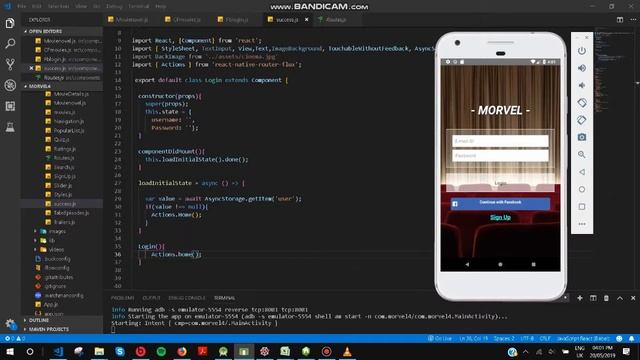
Task: Switch to the DEBUG CONSOLE panel tab
Action: pos(187,298)
